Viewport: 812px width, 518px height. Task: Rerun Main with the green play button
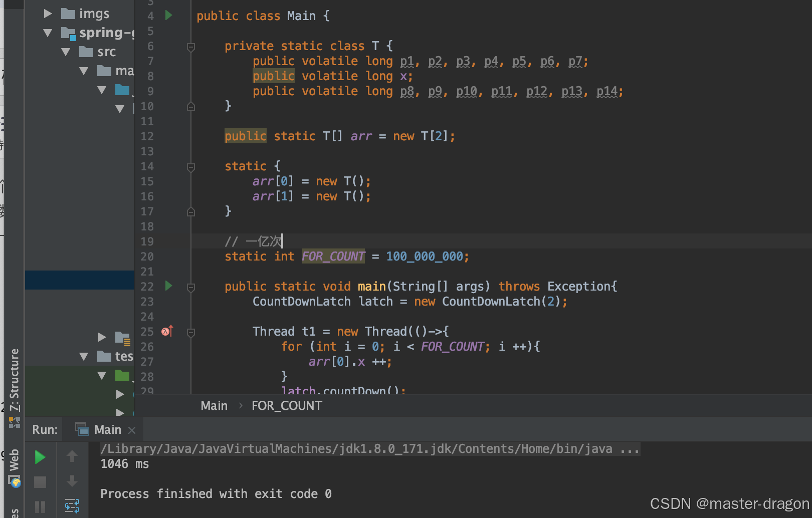pyautogui.click(x=40, y=457)
